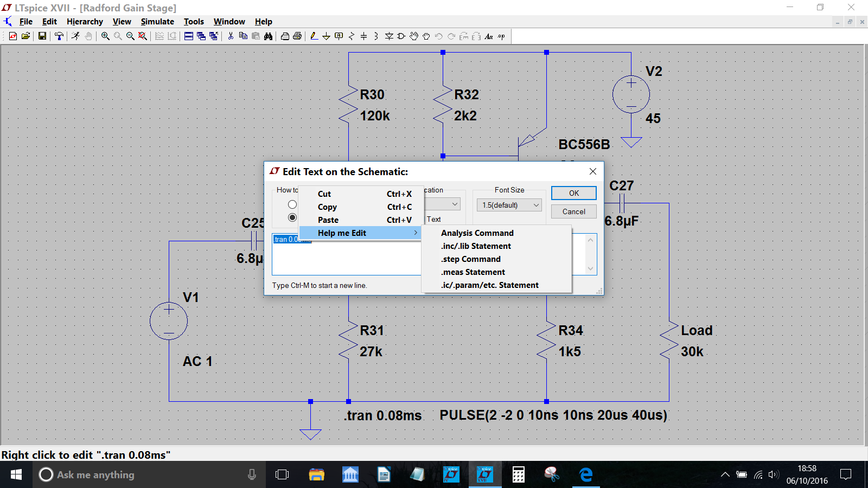This screenshot has width=868, height=488.
Task: Select the Draw Wire pencil tool
Action: click(314, 36)
